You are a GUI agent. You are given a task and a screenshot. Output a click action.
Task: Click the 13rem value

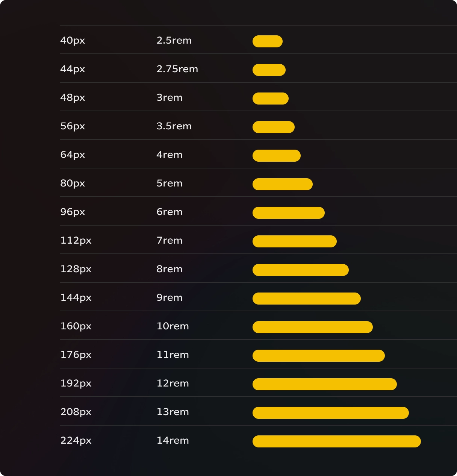[x=173, y=412]
